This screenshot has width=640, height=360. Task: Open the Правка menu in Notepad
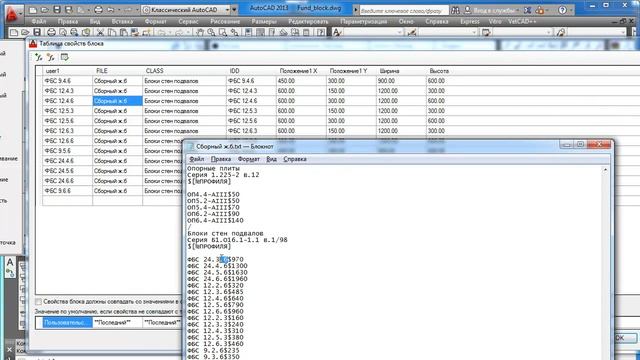click(221, 159)
